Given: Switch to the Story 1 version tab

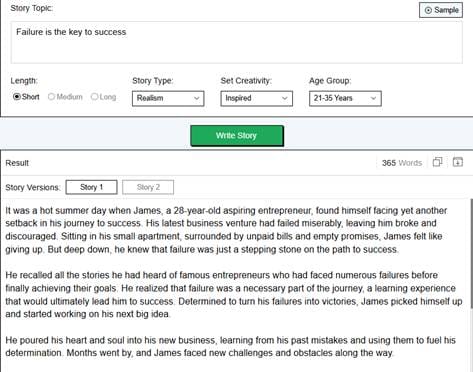Looking at the screenshot, I should tap(91, 187).
